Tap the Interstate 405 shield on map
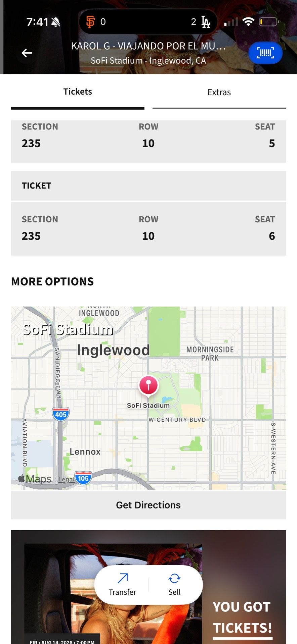 (x=61, y=414)
